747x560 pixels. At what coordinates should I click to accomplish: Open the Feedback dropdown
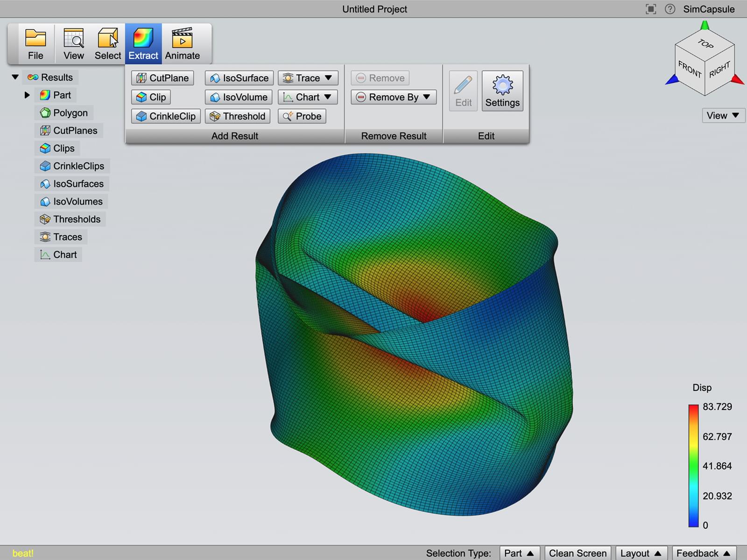[704, 553]
